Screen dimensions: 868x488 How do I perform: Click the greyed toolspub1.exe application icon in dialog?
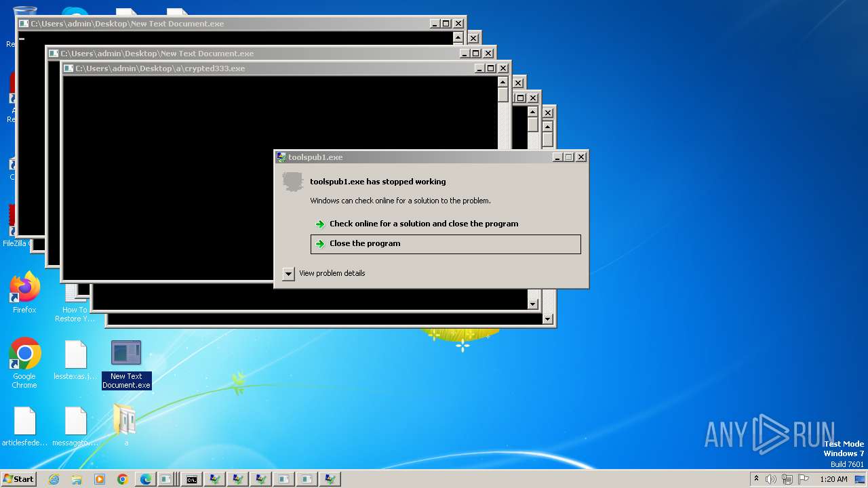tap(293, 182)
